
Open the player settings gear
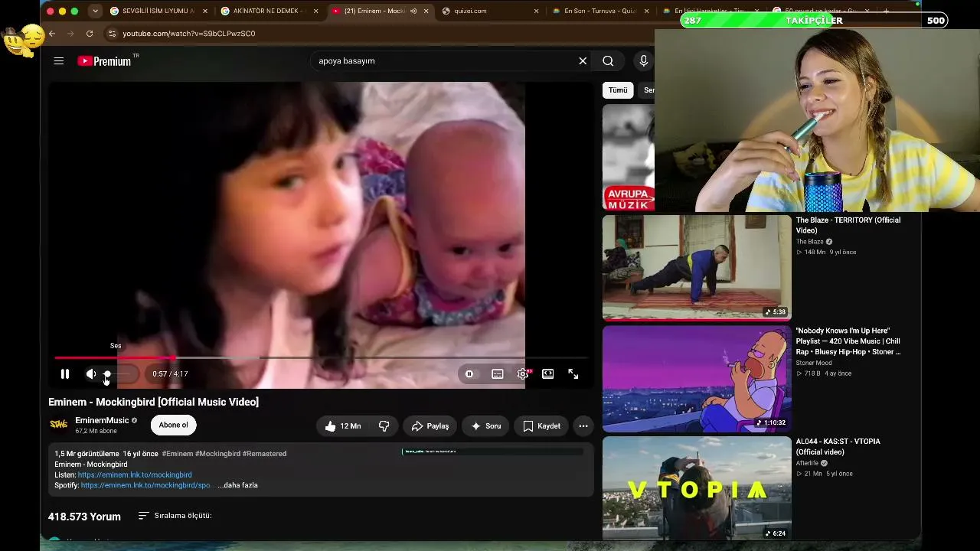(523, 374)
